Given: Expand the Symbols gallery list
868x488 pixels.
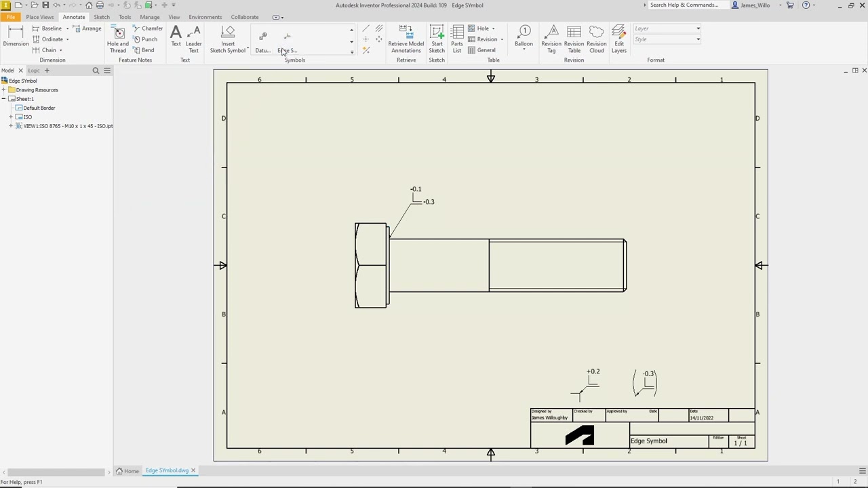Looking at the screenshot, I should [x=351, y=52].
